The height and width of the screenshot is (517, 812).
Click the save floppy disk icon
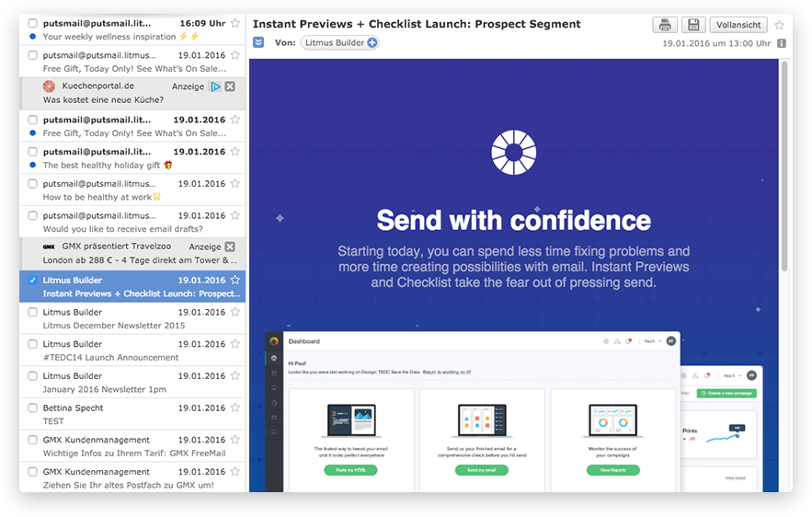(x=693, y=25)
